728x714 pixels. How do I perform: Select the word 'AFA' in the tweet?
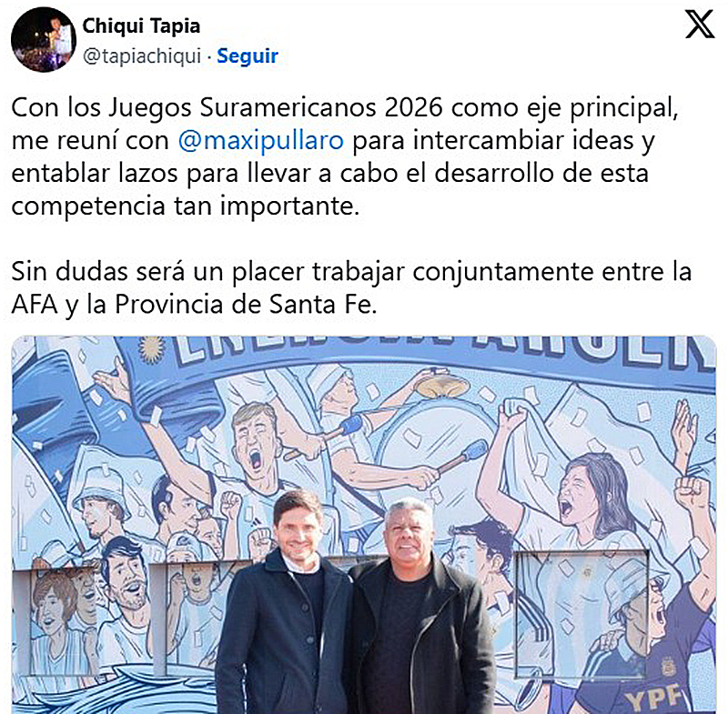click(x=35, y=305)
